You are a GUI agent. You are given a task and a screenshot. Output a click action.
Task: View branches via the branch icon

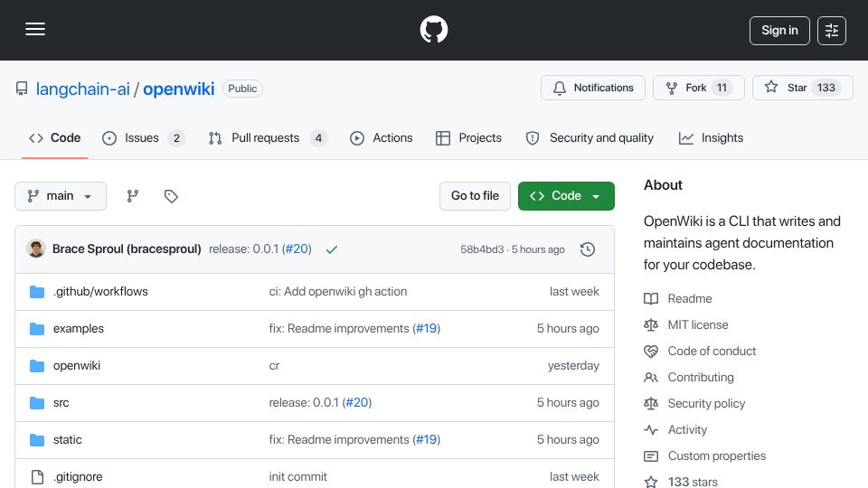coord(132,196)
